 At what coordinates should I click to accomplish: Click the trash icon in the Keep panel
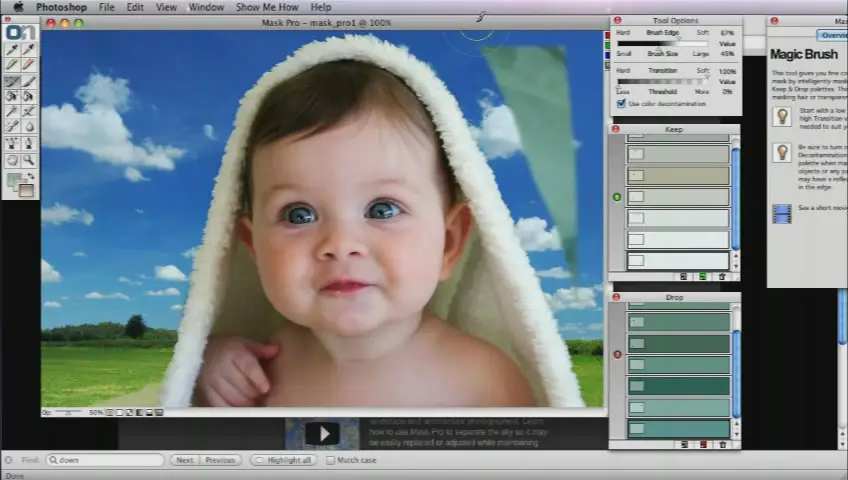(722, 277)
